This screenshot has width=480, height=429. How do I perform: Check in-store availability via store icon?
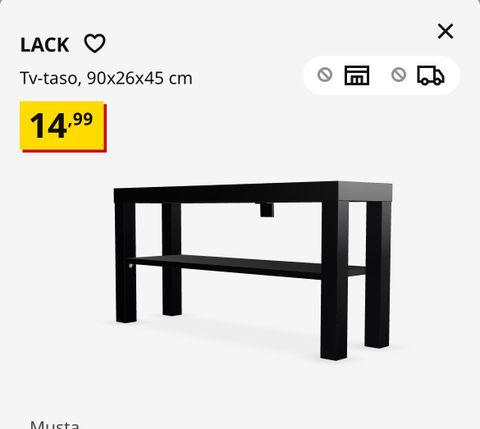point(357,75)
